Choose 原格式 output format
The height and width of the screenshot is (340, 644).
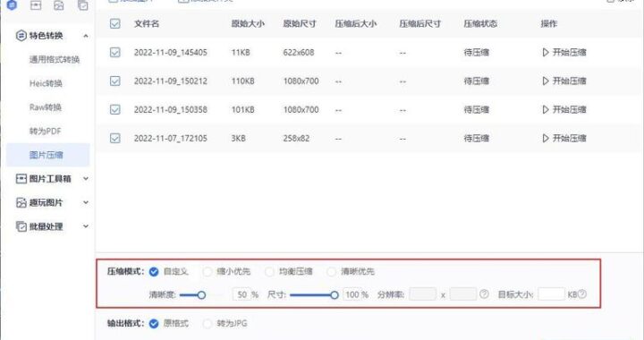(x=154, y=324)
